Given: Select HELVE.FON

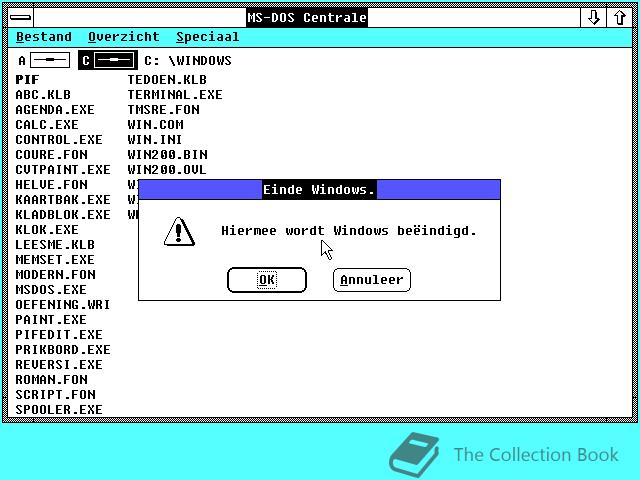Looking at the screenshot, I should [x=51, y=184].
